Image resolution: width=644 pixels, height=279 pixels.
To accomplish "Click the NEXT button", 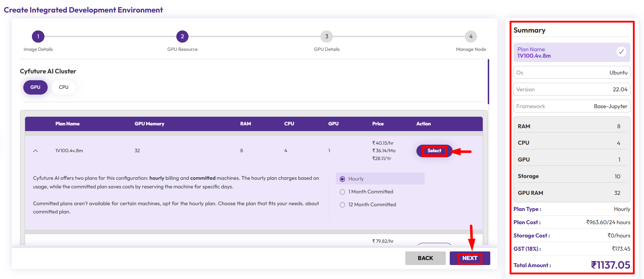I will 469,258.
